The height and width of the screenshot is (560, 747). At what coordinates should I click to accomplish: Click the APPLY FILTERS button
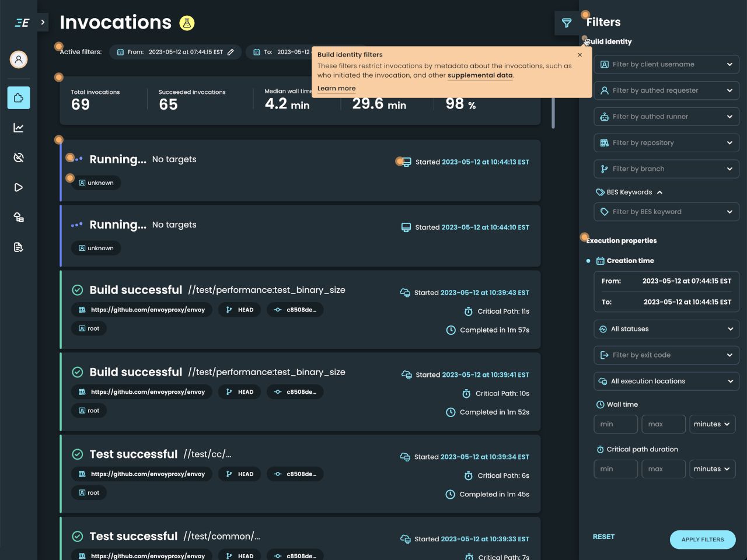tap(702, 540)
